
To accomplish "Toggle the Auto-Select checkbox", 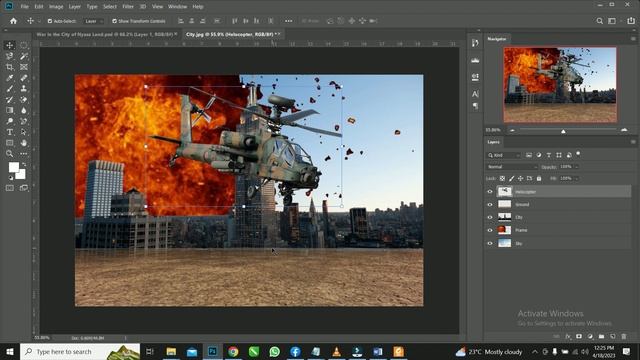I will pos(50,21).
